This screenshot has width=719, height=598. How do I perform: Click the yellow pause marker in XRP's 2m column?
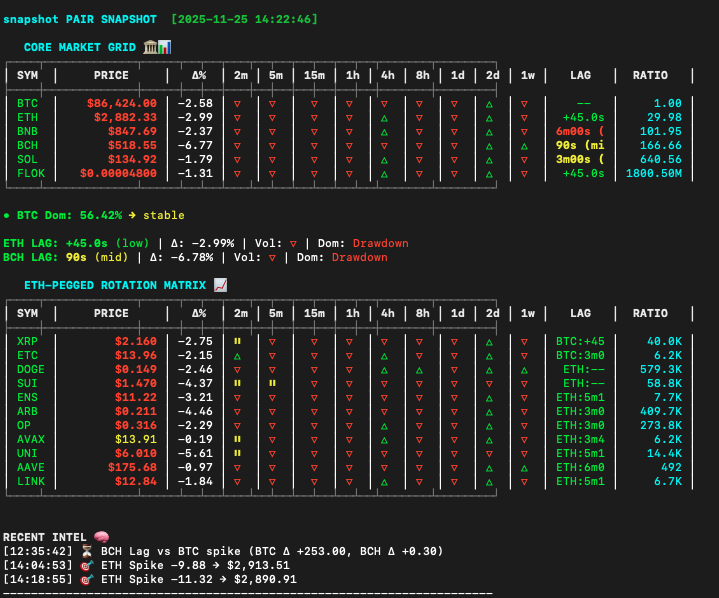(x=238, y=341)
